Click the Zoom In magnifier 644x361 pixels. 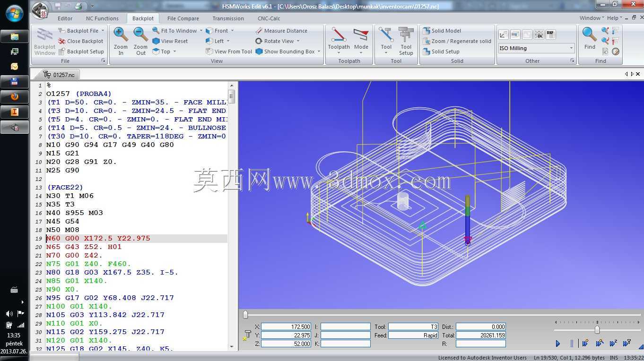(121, 41)
